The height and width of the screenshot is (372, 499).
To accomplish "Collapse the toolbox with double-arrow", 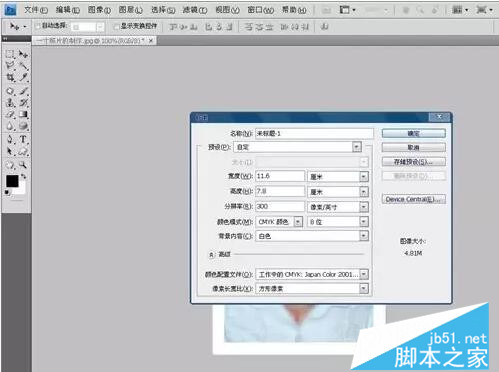I will tap(5, 39).
